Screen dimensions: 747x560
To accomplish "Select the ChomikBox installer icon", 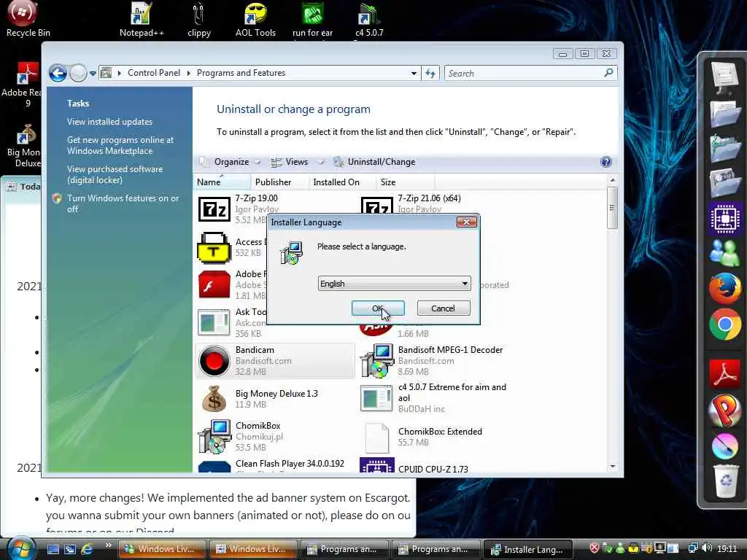I will 214,436.
